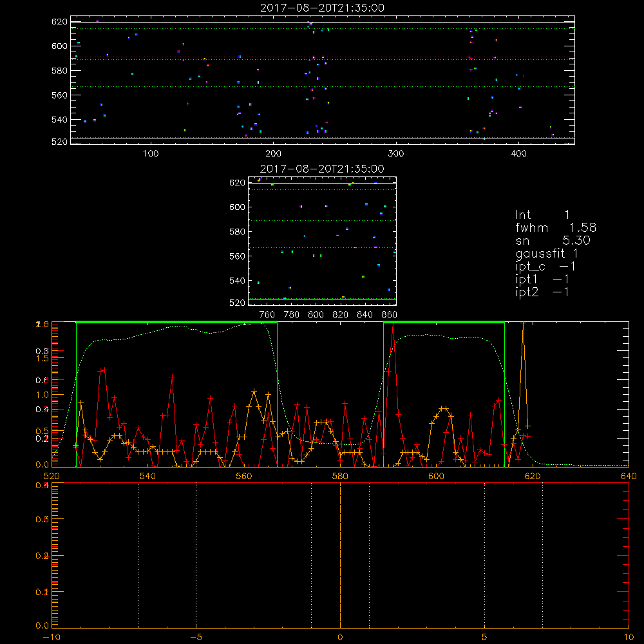Select the 'fwhm 1.58' readout line
The height and width of the screenshot is (644, 644).
(556, 227)
